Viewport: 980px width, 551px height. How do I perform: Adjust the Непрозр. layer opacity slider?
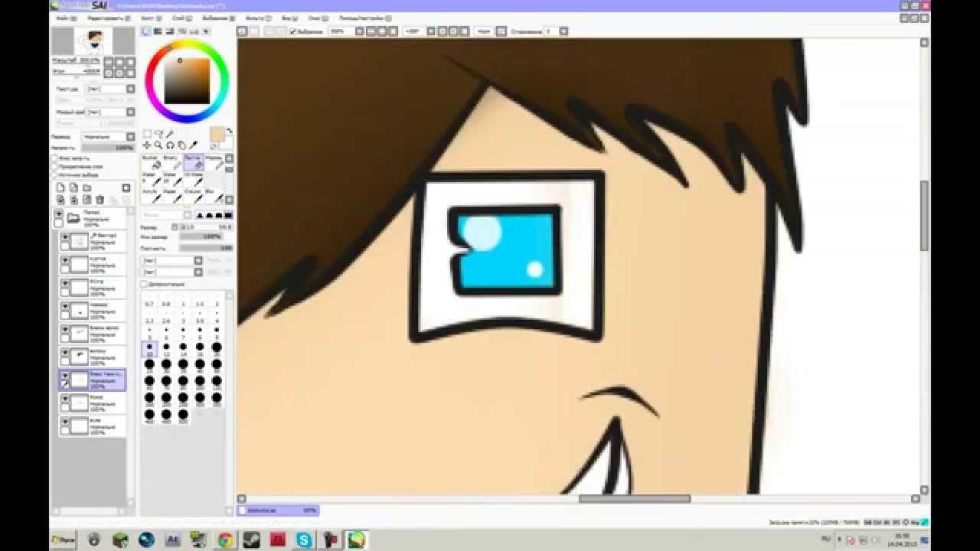click(x=108, y=148)
